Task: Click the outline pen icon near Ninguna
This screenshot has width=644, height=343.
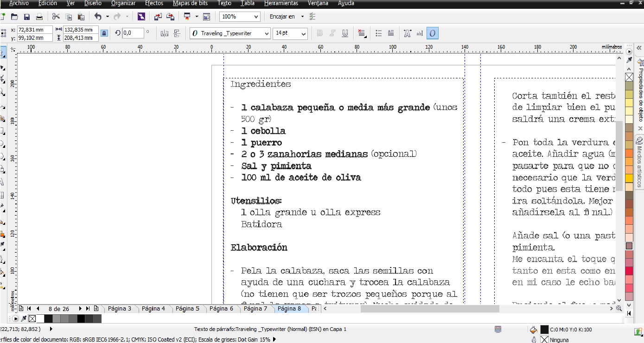Action: point(534,340)
